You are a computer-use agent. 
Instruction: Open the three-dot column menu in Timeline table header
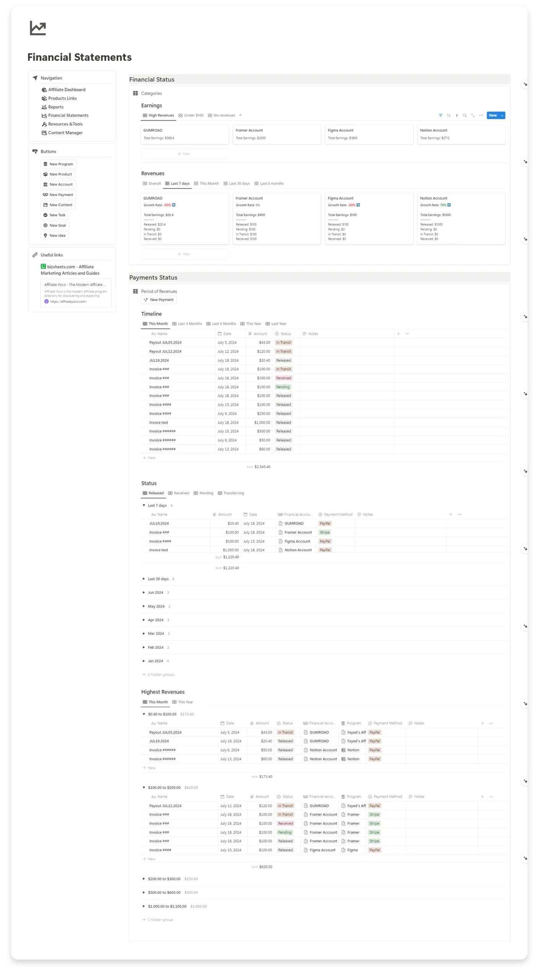point(407,333)
